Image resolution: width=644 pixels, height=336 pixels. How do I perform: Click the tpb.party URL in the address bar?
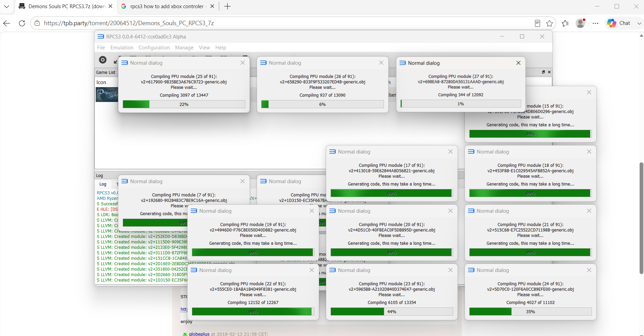pyautogui.click(x=129, y=23)
